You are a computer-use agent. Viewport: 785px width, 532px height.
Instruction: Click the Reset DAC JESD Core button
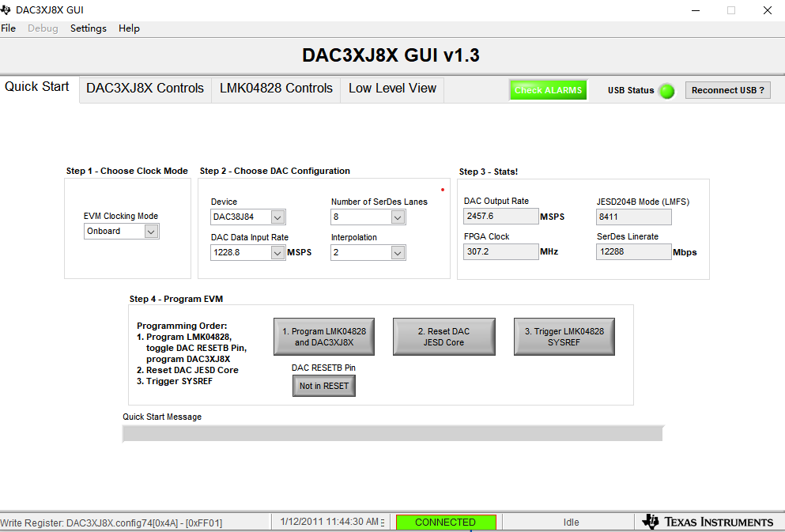click(x=444, y=337)
